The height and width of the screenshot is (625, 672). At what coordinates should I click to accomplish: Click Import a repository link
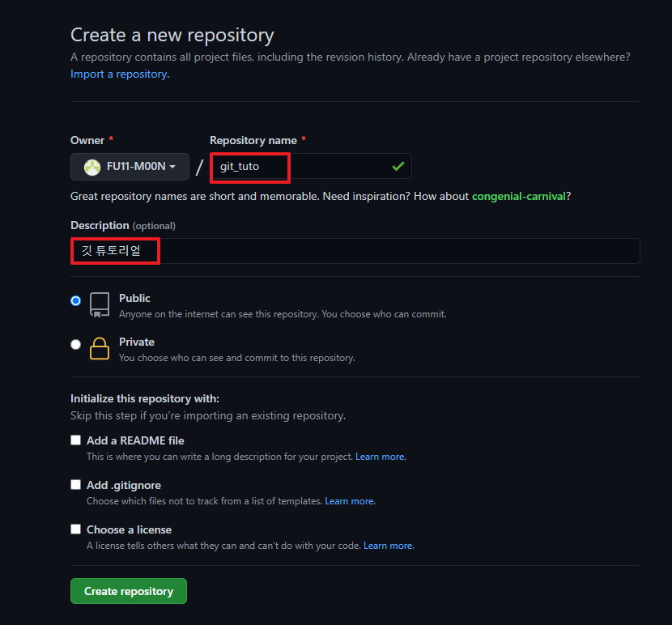coord(120,74)
